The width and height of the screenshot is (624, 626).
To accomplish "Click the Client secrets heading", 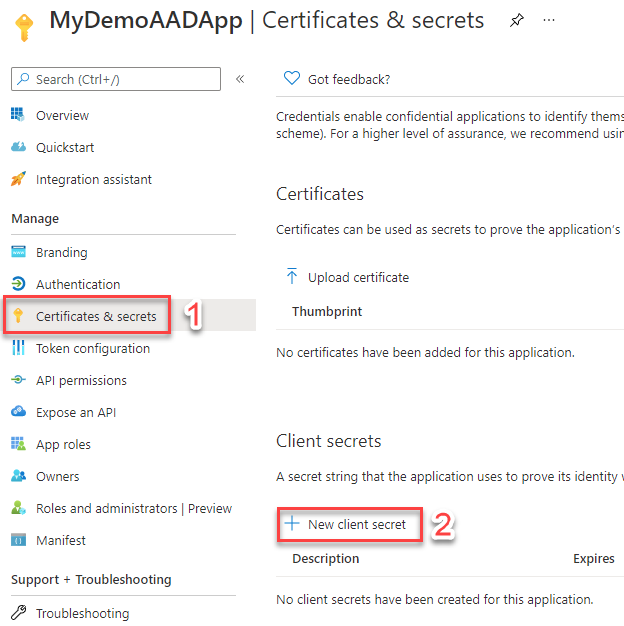I will click(x=329, y=441).
